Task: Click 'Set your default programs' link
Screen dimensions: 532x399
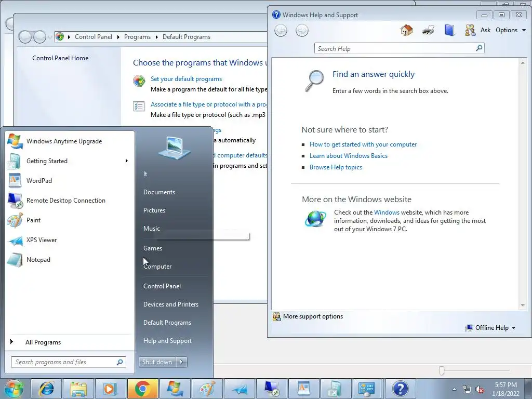Action: point(187,79)
